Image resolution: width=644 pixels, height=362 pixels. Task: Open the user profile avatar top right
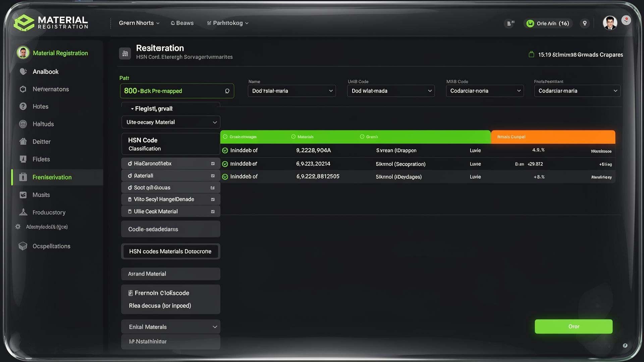(x=609, y=23)
